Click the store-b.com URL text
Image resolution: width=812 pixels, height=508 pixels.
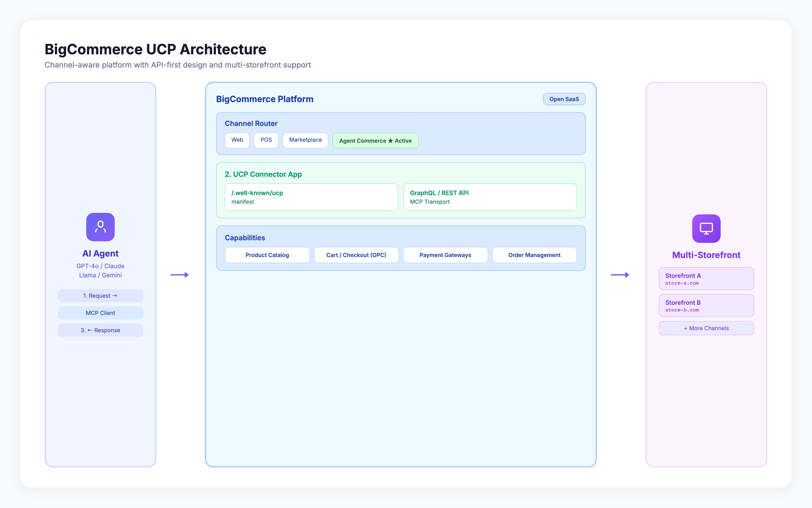(682, 310)
